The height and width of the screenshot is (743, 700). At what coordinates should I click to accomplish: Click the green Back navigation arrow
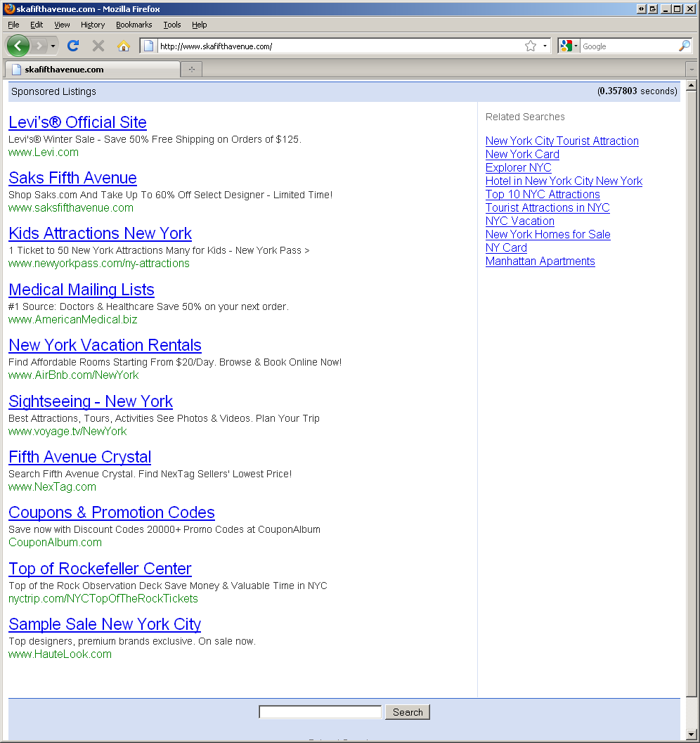pyautogui.click(x=18, y=46)
